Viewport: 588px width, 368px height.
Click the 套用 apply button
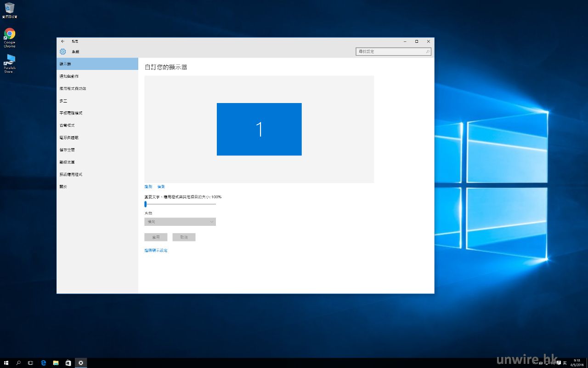156,237
